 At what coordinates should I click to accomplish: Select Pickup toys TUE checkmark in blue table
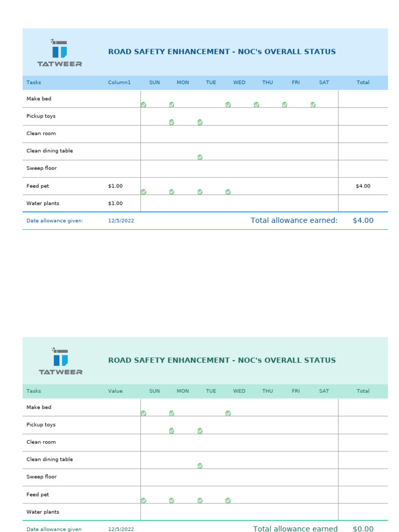click(x=200, y=122)
